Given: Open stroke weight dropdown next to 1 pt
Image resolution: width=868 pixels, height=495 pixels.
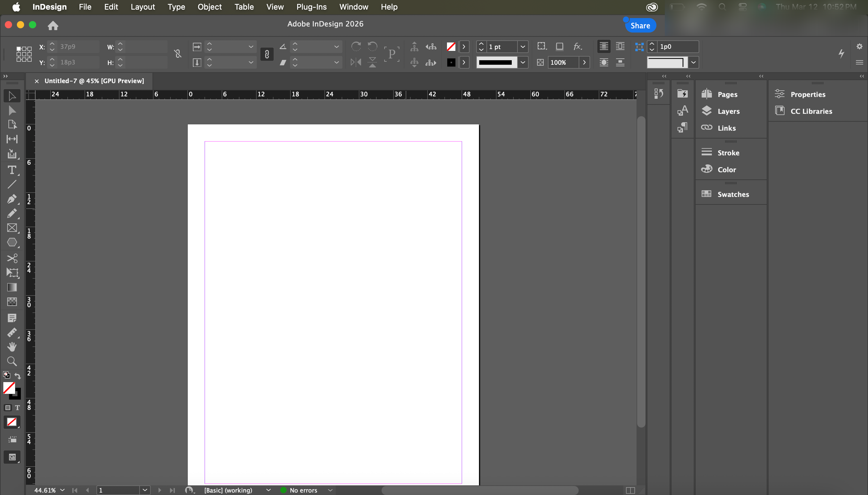Looking at the screenshot, I should pos(523,47).
